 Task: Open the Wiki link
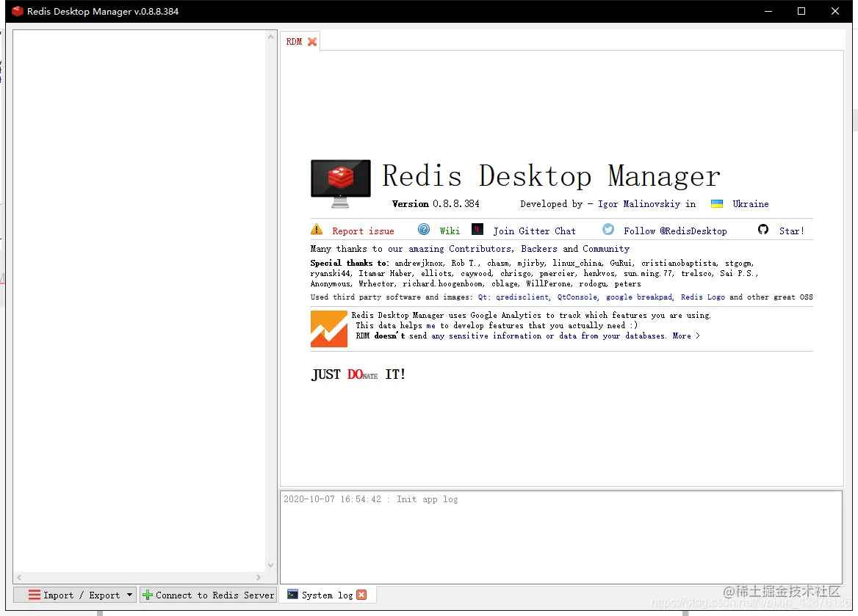pos(450,231)
